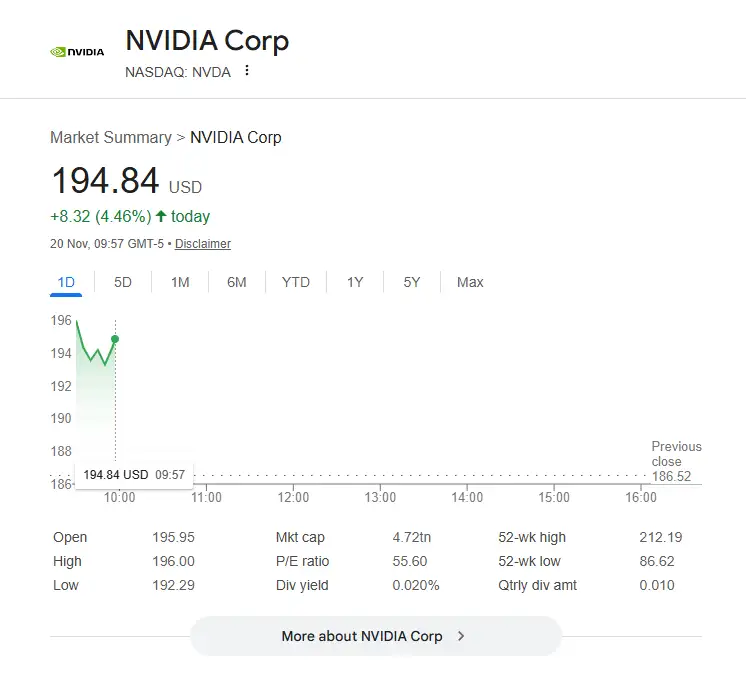Click the Previous close 186.52 label

(x=676, y=461)
